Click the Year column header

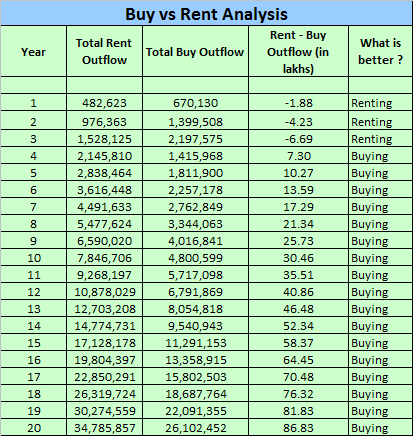pyautogui.click(x=33, y=51)
